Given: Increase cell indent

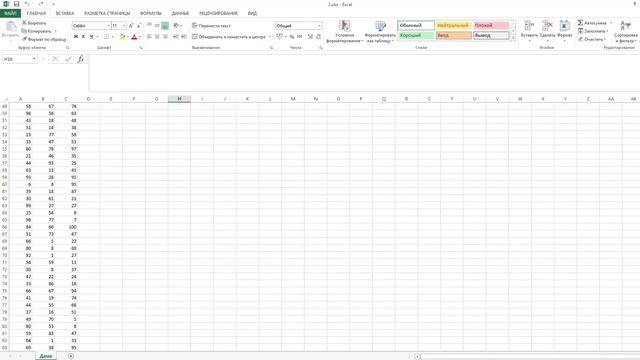Looking at the screenshot, I should coord(184,37).
